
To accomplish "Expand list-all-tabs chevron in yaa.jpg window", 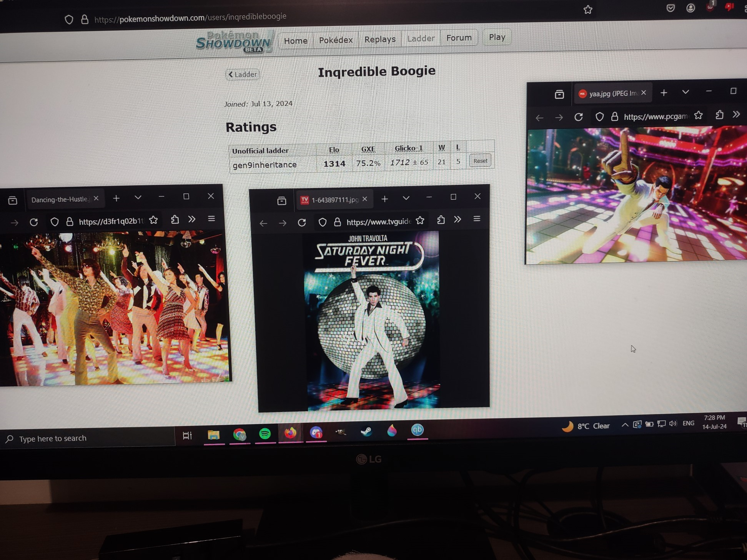I will (685, 92).
